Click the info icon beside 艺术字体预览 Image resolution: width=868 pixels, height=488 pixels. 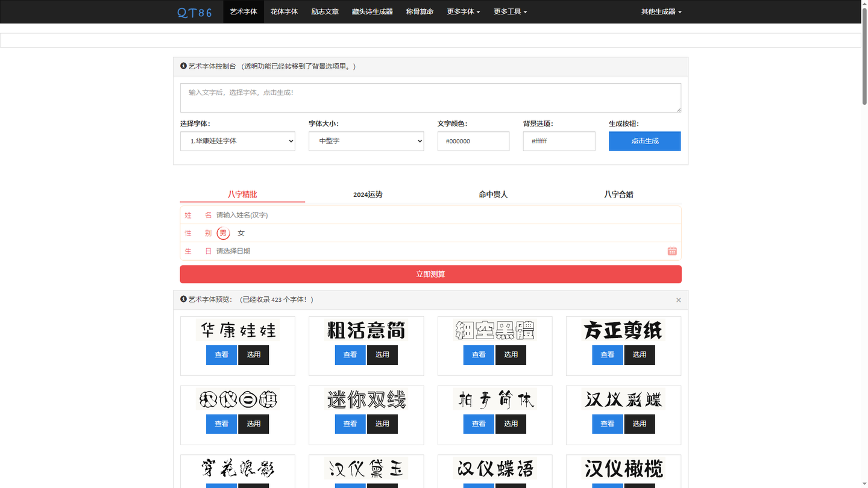(183, 299)
